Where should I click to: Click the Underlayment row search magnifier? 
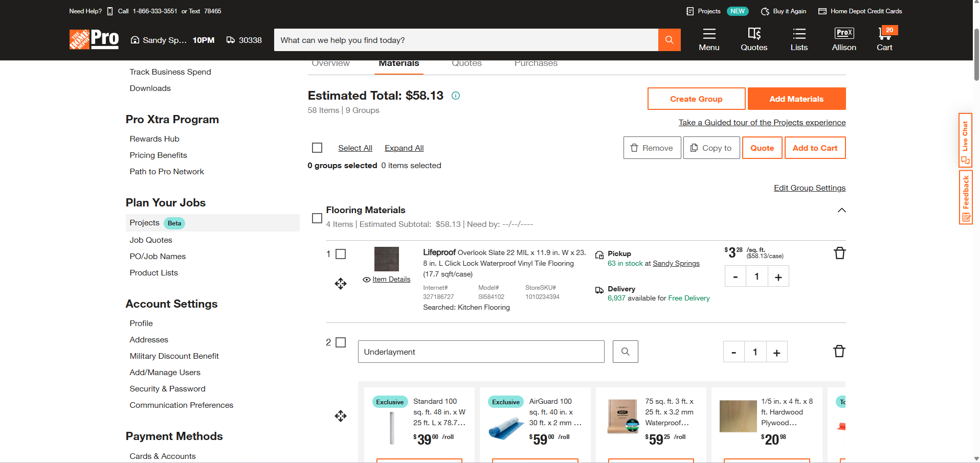pyautogui.click(x=625, y=352)
